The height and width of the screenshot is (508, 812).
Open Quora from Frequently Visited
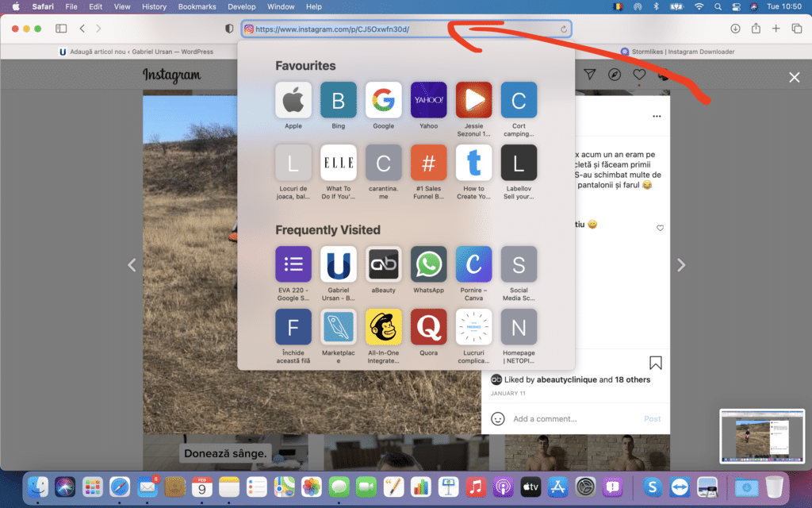click(x=428, y=327)
